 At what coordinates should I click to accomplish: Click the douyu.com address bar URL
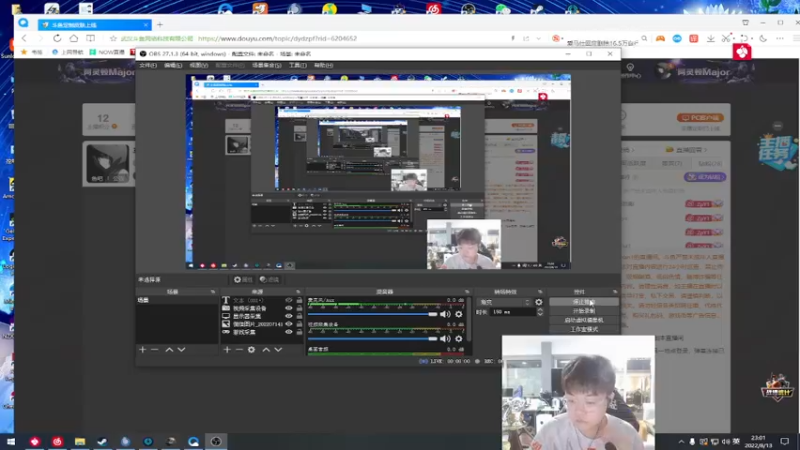point(277,38)
